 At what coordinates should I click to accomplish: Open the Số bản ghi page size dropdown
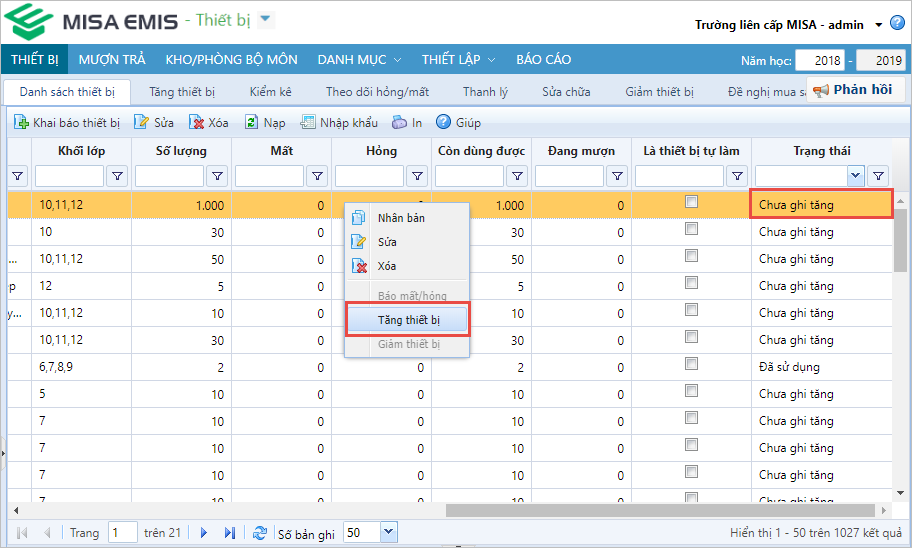click(x=388, y=533)
